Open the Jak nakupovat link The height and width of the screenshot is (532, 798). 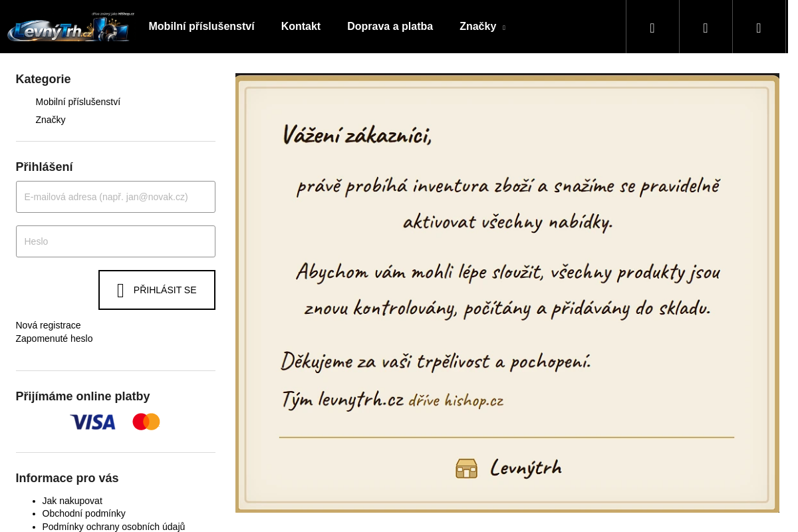pos(72,501)
